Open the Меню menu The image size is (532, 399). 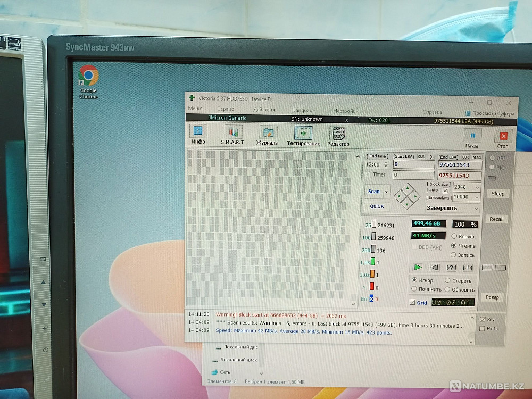click(195, 108)
